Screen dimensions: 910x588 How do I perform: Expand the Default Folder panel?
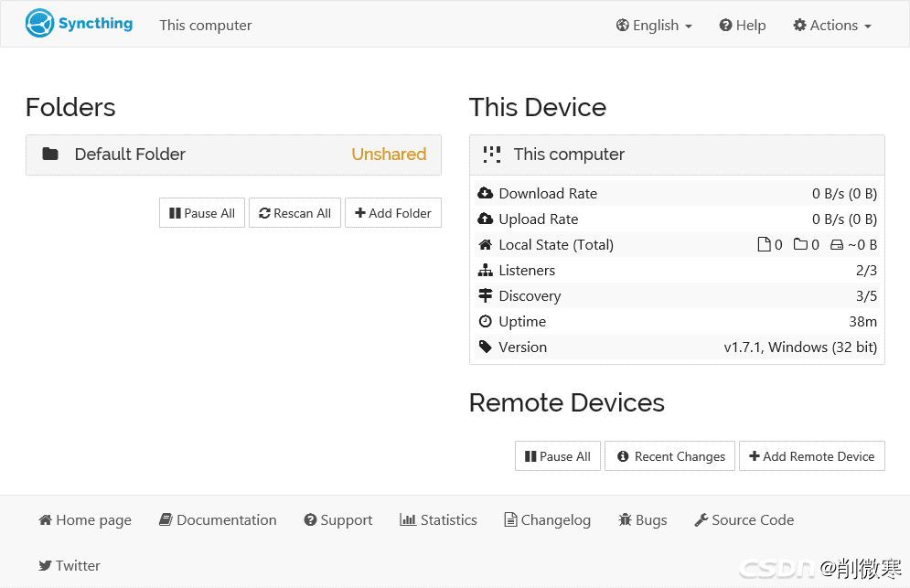pos(233,155)
